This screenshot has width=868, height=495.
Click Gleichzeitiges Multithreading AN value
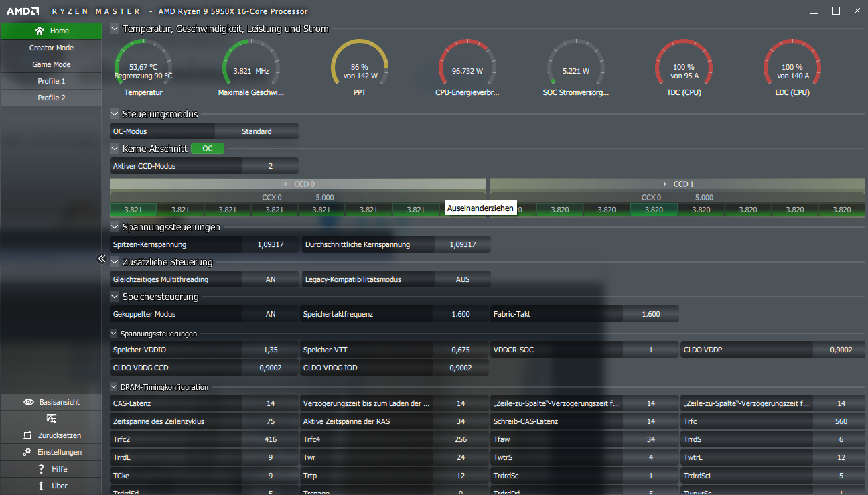pos(271,279)
